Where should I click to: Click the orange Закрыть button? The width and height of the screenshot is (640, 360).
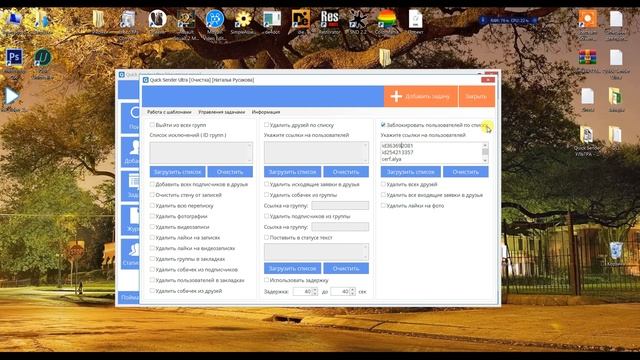coord(476,96)
